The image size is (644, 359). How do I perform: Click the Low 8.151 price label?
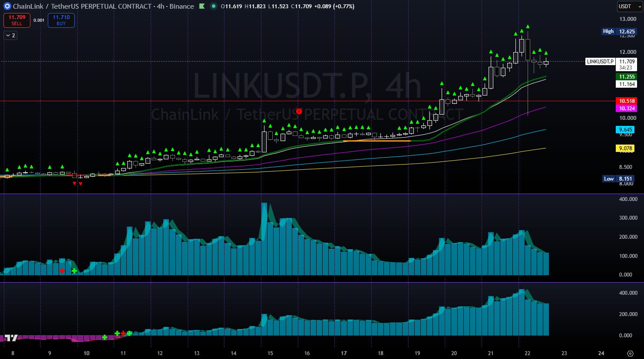coord(619,178)
